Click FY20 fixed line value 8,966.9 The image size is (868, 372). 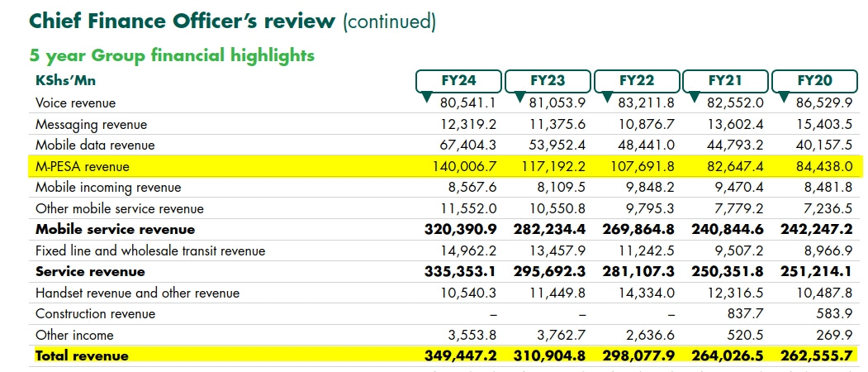tap(828, 251)
